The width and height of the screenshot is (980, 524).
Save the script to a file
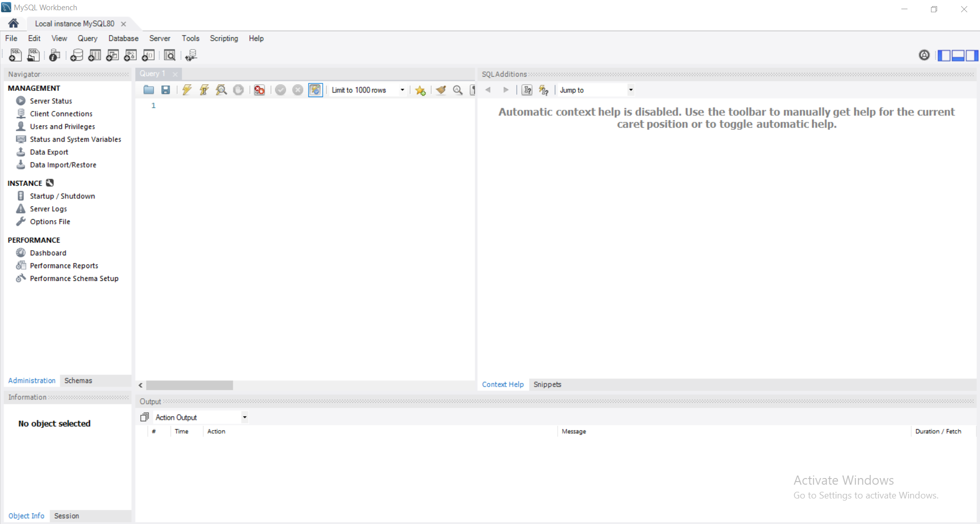click(x=165, y=90)
